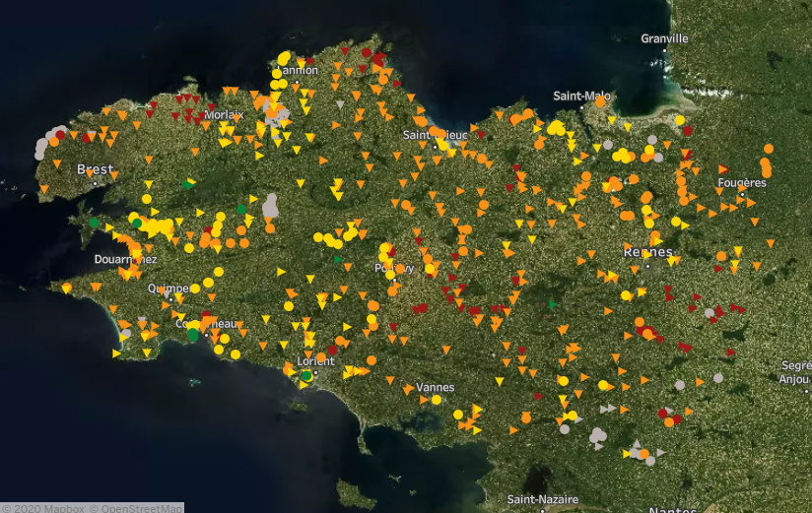This screenshot has width=812, height=513.
Task: Select green triangle marker west of Pontivy
Action: 338,259
